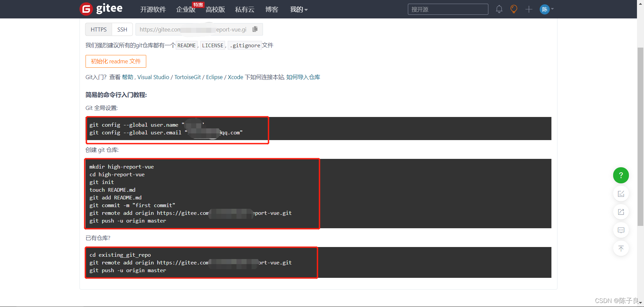Open the Visual Studio link

(x=153, y=77)
